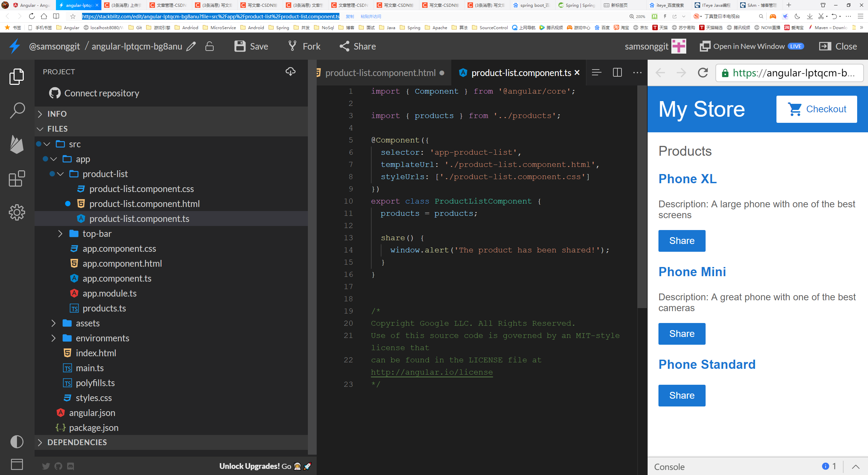Screen dimensions: 868x475
Task: Open editor more options ellipsis
Action: 637,73
